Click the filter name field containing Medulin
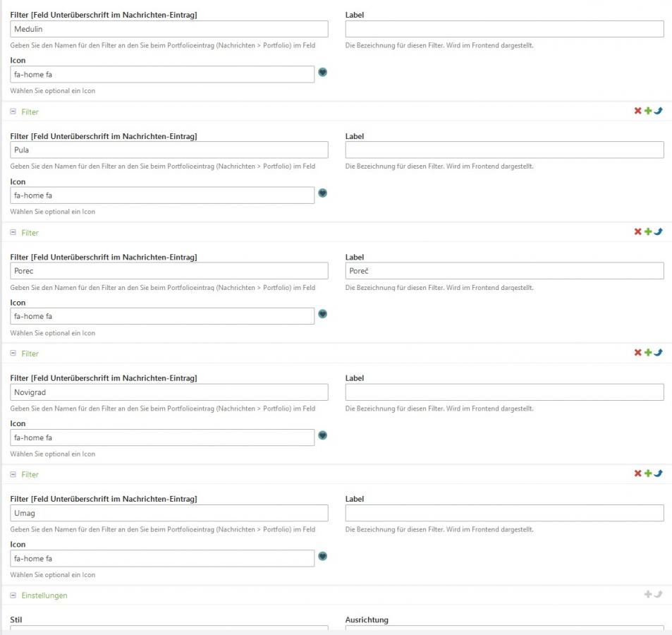This screenshot has width=672, height=635. coord(169,29)
